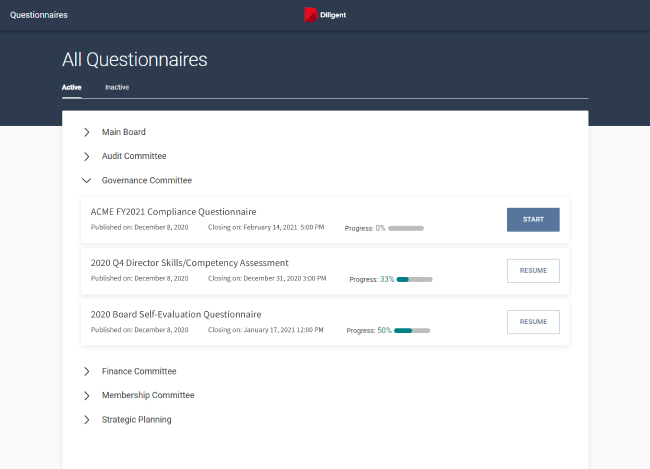The image size is (650, 469).
Task: Click the 2020 Board Self-Evaluation Questionnaire title
Action: (176, 314)
